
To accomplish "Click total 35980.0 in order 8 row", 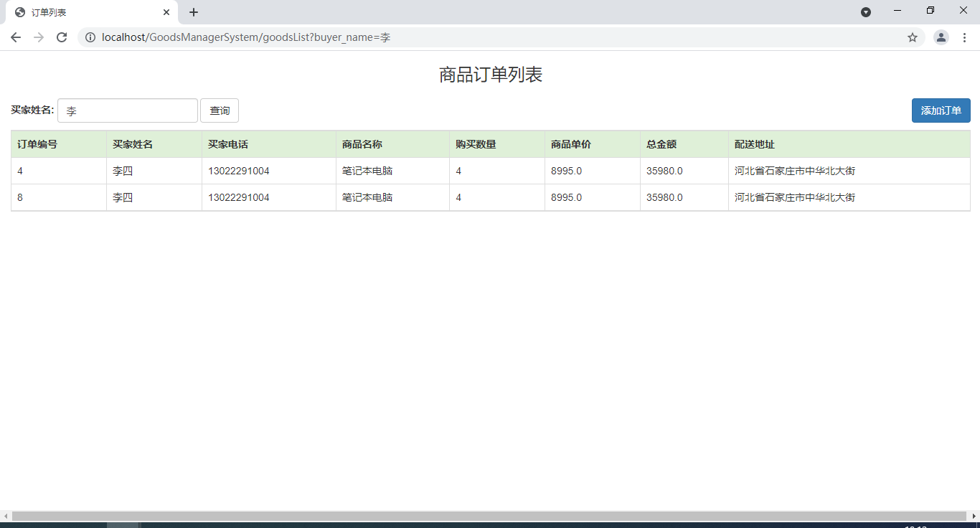I will 665,197.
